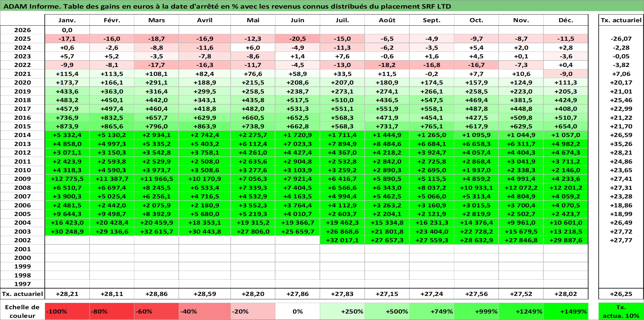The image size is (644, 320).
Task: Select the -40% color scale swatch
Action: point(205,311)
